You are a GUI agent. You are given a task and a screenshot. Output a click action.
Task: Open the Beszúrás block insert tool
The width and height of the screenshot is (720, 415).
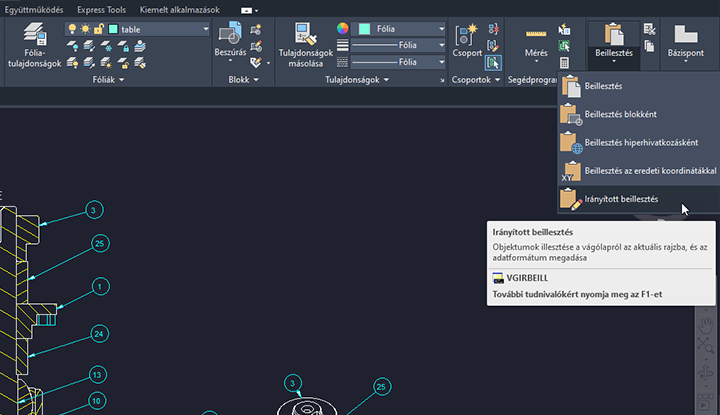(x=230, y=41)
